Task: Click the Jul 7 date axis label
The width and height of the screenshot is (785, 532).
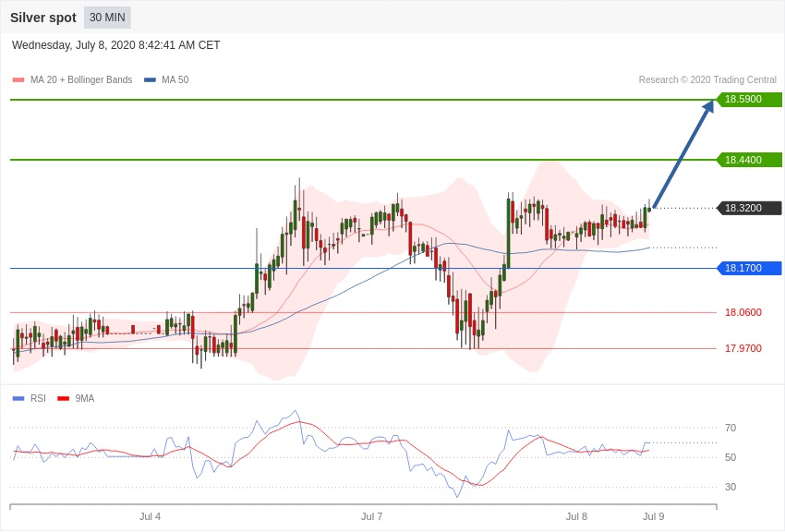Action: pos(371,516)
